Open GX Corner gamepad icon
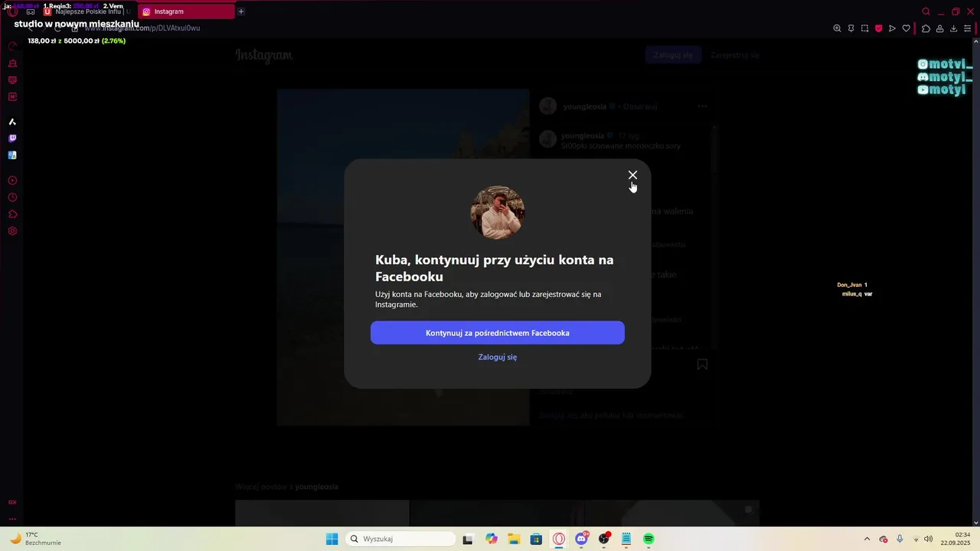Screen dimensions: 980x551 pos(31,11)
